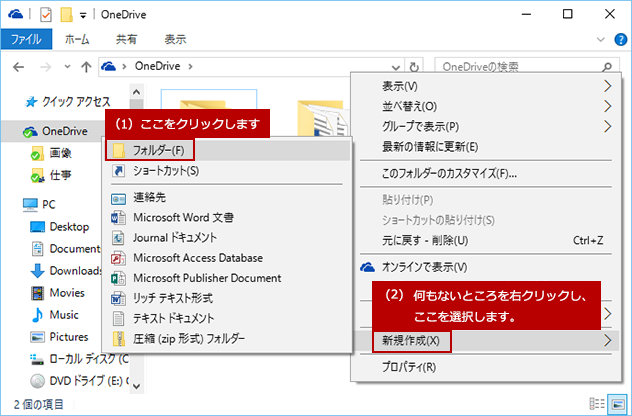Create a new Microsoft Word 文書
The width and height of the screenshot is (632, 416).
click(227, 218)
